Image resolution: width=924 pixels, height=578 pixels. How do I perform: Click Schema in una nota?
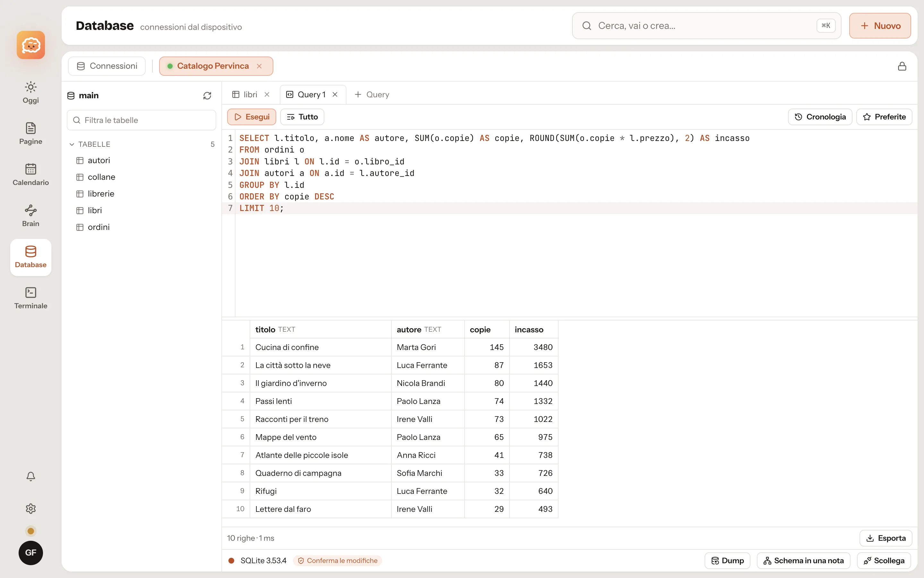pyautogui.click(x=803, y=560)
